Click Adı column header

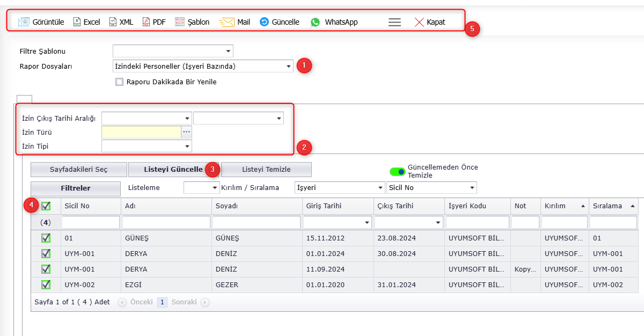(x=166, y=206)
